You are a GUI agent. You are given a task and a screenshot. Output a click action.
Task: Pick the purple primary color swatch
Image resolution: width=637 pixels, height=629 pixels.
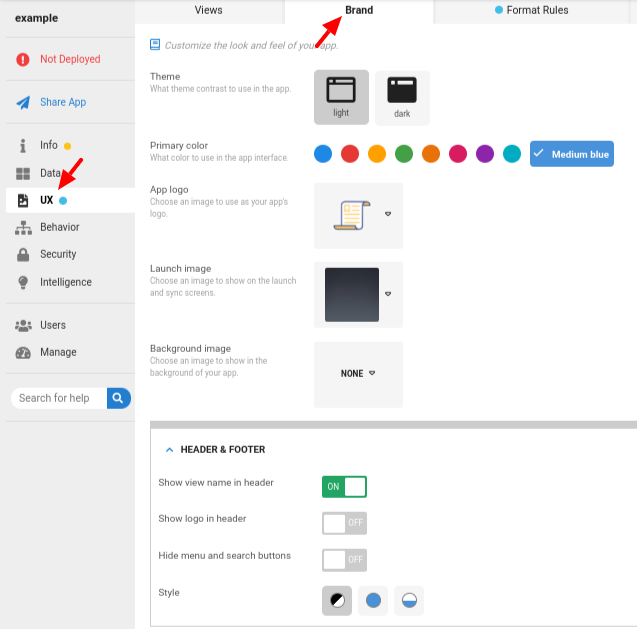(x=485, y=154)
